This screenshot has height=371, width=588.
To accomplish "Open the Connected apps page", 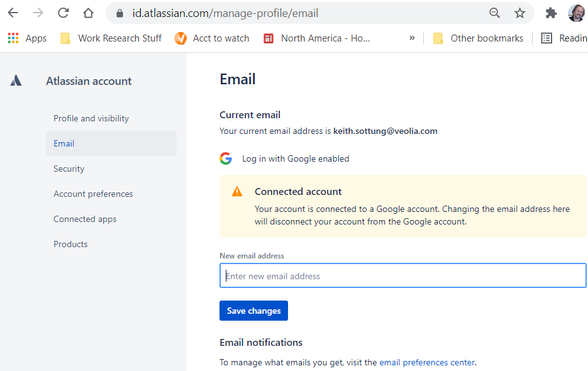I will point(85,219).
